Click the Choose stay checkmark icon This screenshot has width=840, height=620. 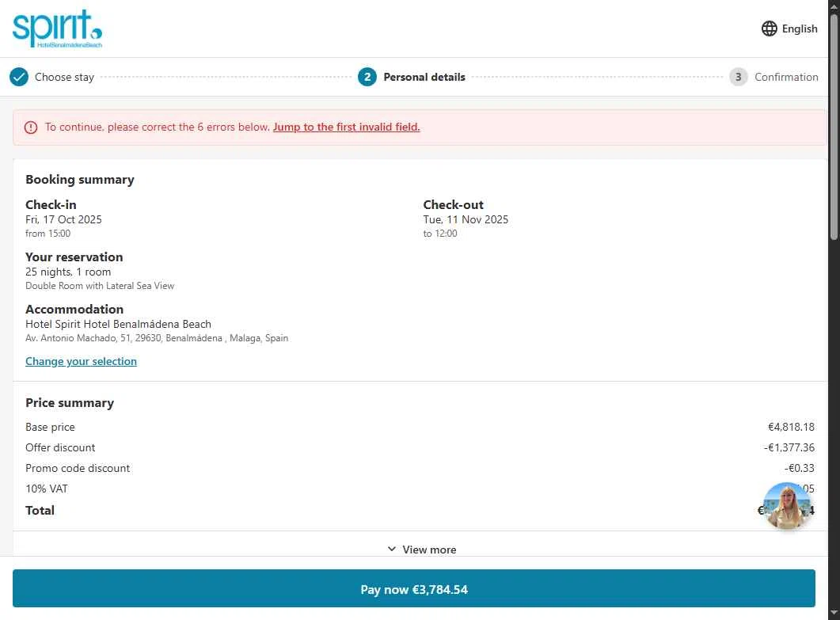tap(19, 77)
